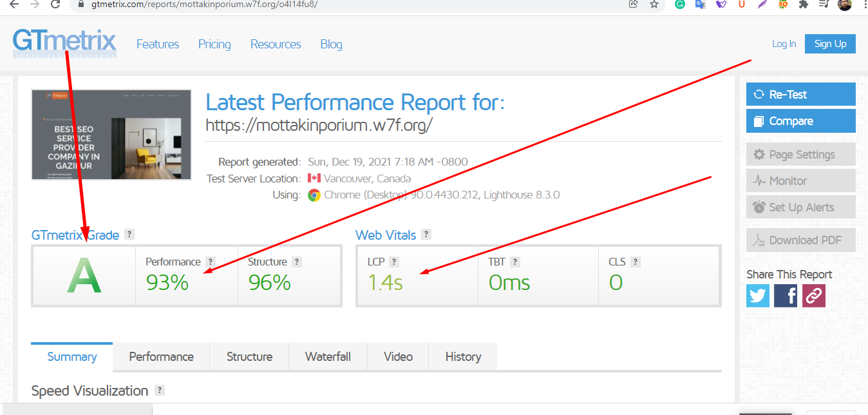Open the Web Vitals help tooltip icon
The height and width of the screenshot is (415, 868).
[x=426, y=234]
